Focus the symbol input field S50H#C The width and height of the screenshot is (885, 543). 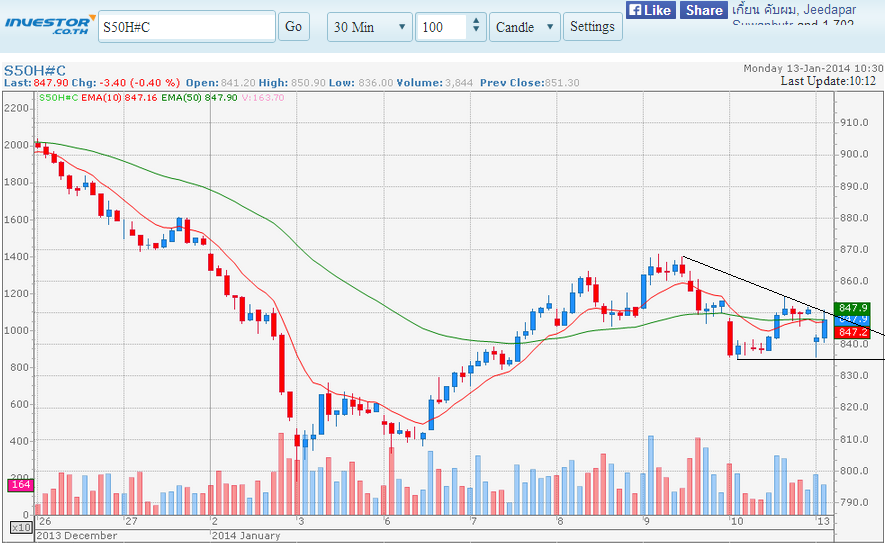186,27
